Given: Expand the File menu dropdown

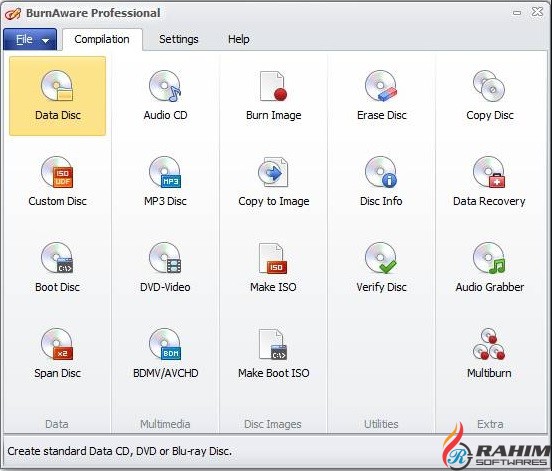Looking at the screenshot, I should pos(30,39).
